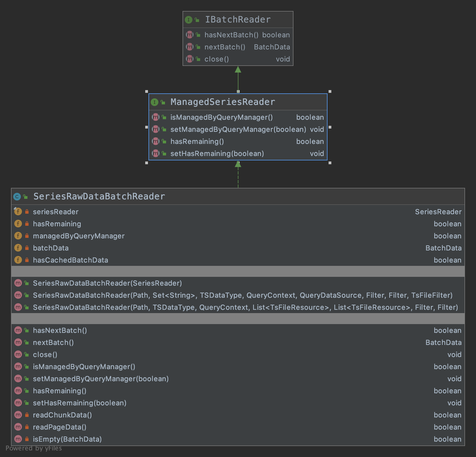Click hasNextBatch() in SeriesRawDataBatchReader node

[x=60, y=330]
